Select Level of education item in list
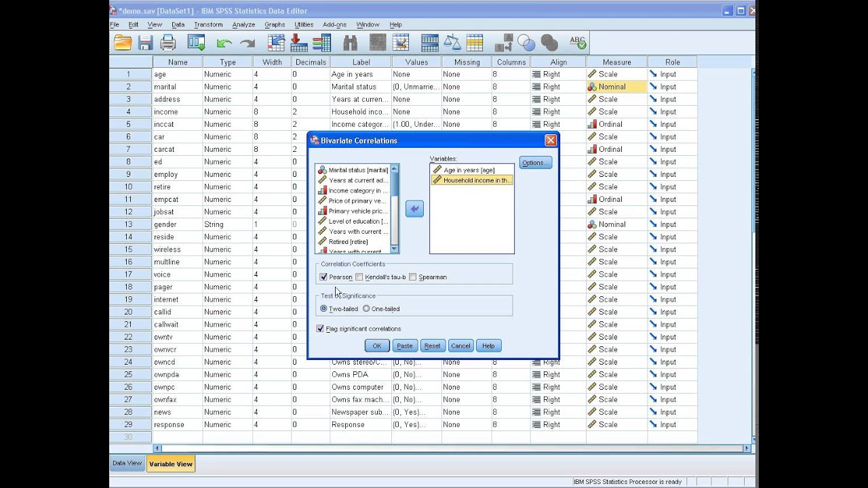The height and width of the screenshot is (488, 868). click(353, 221)
